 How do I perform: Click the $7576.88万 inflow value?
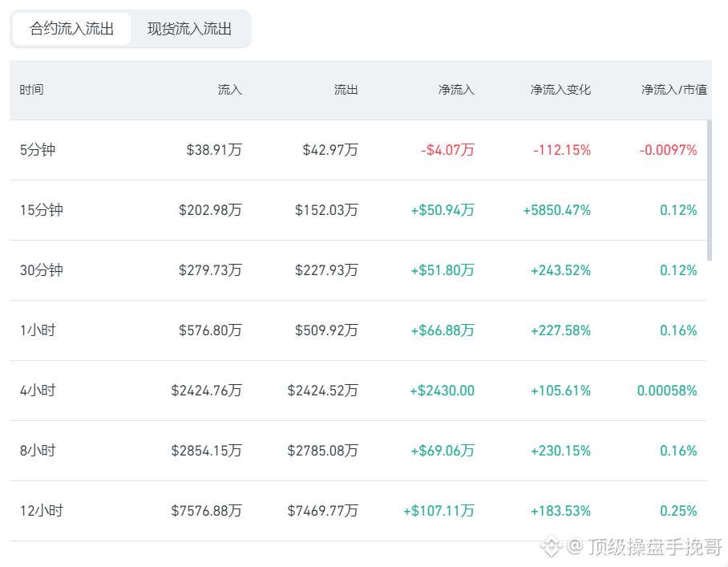207,511
